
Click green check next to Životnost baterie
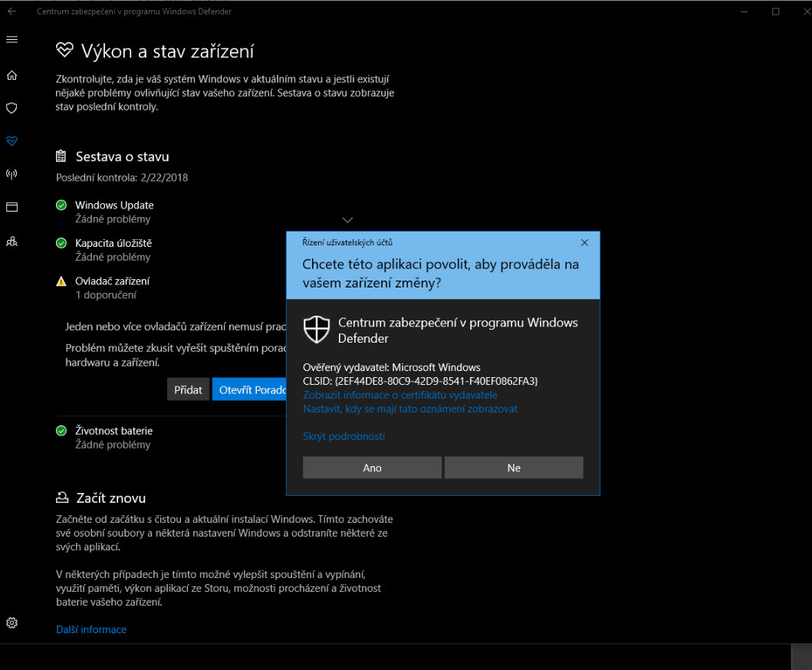61,431
